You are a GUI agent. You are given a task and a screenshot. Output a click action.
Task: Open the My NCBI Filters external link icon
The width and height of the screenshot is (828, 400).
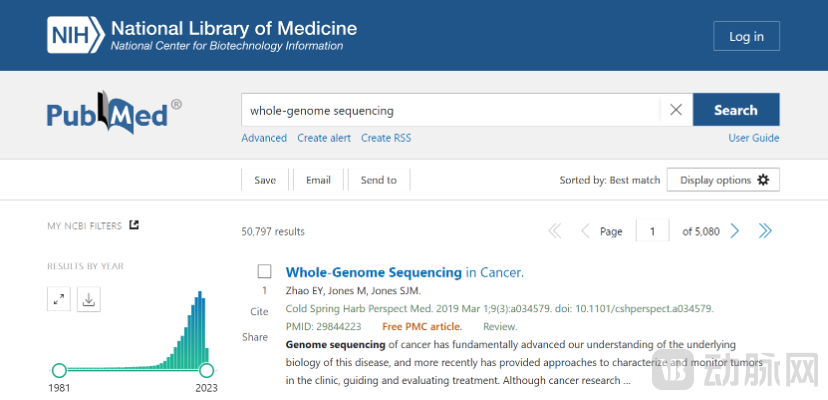(135, 225)
